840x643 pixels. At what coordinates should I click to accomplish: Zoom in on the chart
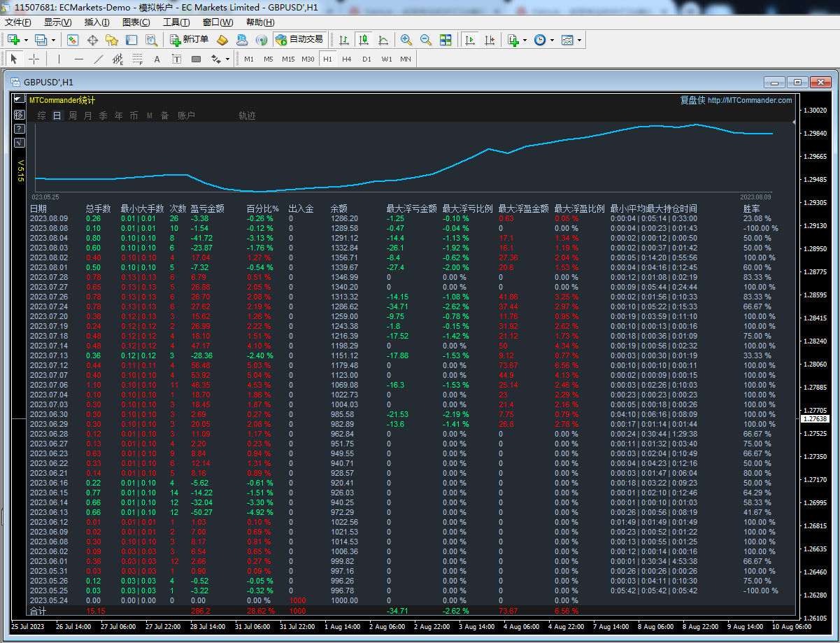[406, 40]
